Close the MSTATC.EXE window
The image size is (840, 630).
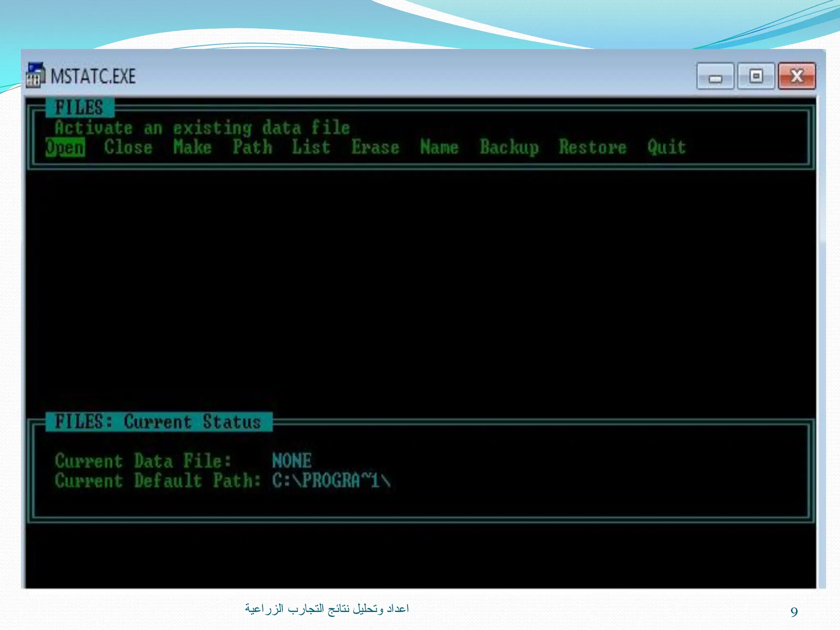coord(797,76)
